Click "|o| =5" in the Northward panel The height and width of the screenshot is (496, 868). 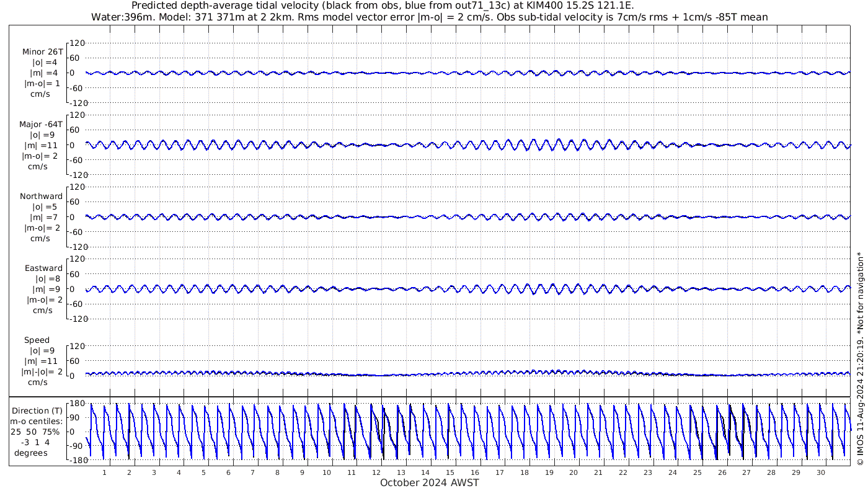(x=45, y=206)
